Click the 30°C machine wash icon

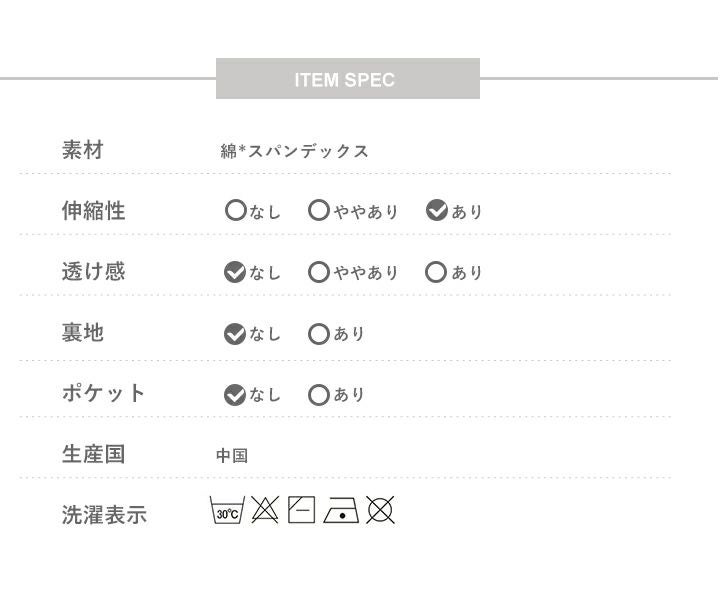pyautogui.click(x=227, y=511)
